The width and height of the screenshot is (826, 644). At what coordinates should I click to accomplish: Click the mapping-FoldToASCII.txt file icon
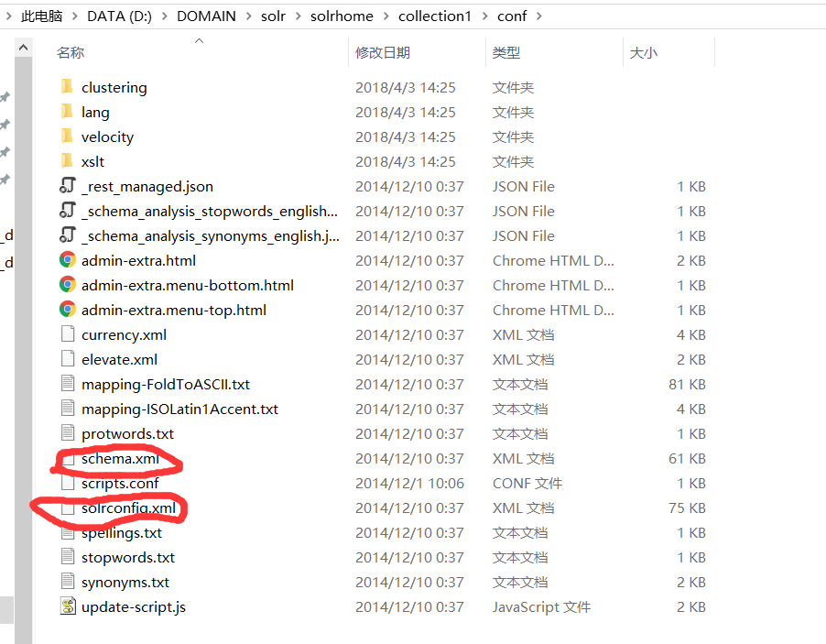tap(68, 383)
